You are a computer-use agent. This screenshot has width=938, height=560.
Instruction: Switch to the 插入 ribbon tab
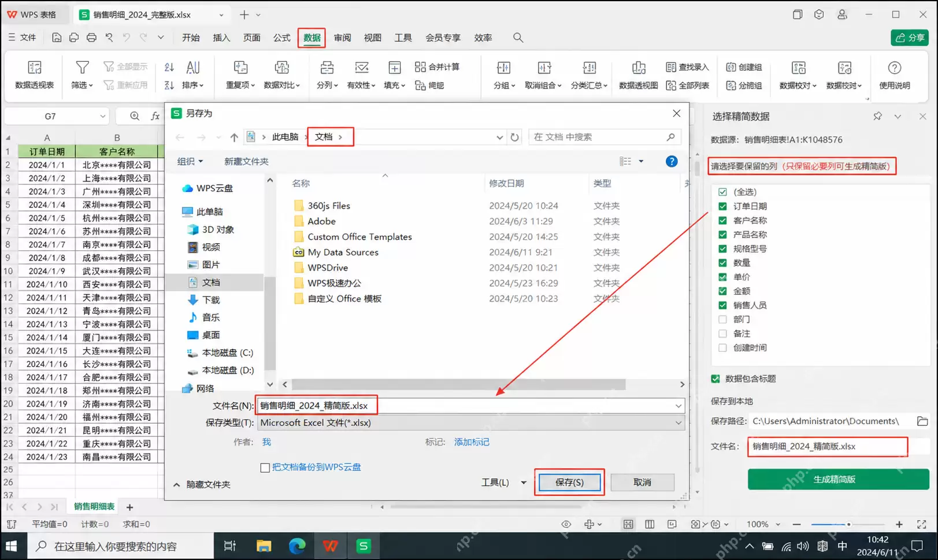pos(221,38)
